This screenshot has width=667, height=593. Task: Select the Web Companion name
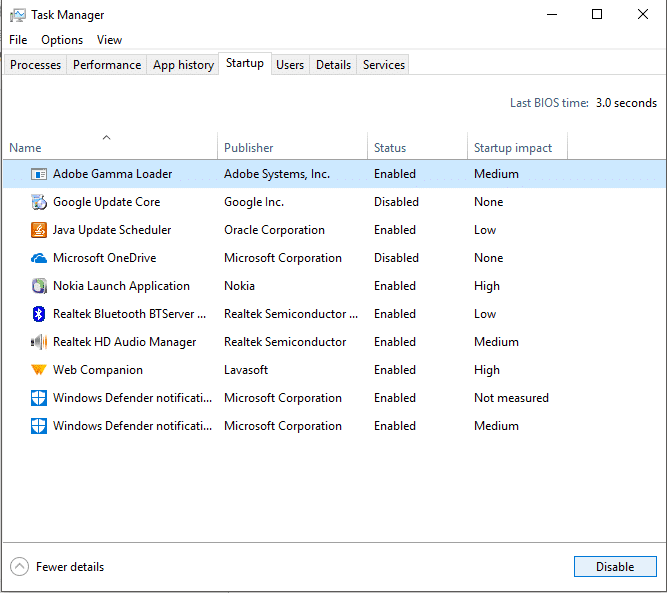(x=98, y=370)
